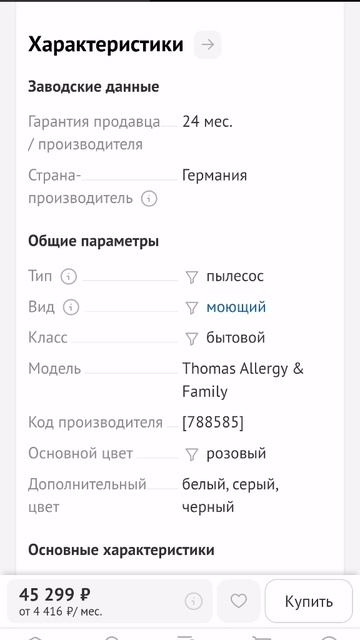The width and height of the screenshot is (360, 640).
Task: Open the моющий link
Action: coord(236,307)
